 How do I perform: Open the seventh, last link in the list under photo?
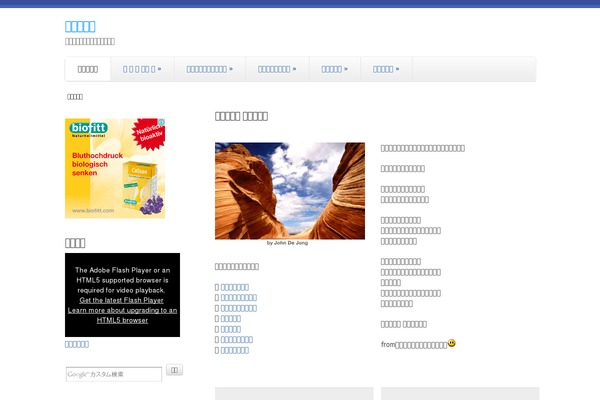coord(235,350)
